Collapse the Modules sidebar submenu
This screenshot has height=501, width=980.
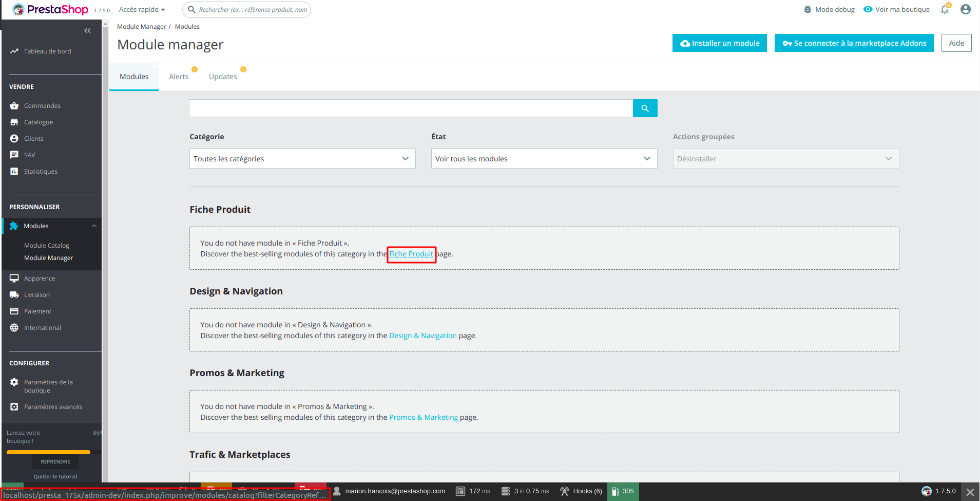[x=93, y=226]
